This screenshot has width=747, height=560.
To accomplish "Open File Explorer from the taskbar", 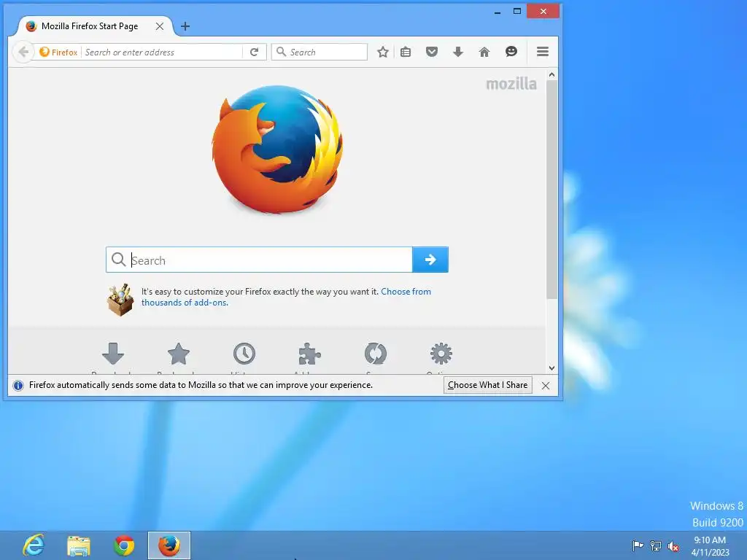I will pyautogui.click(x=79, y=545).
